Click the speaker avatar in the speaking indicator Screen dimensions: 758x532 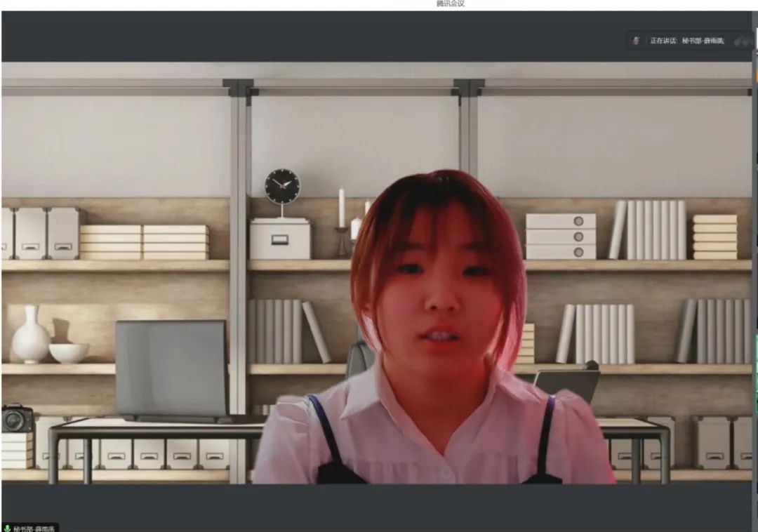pyautogui.click(x=636, y=41)
